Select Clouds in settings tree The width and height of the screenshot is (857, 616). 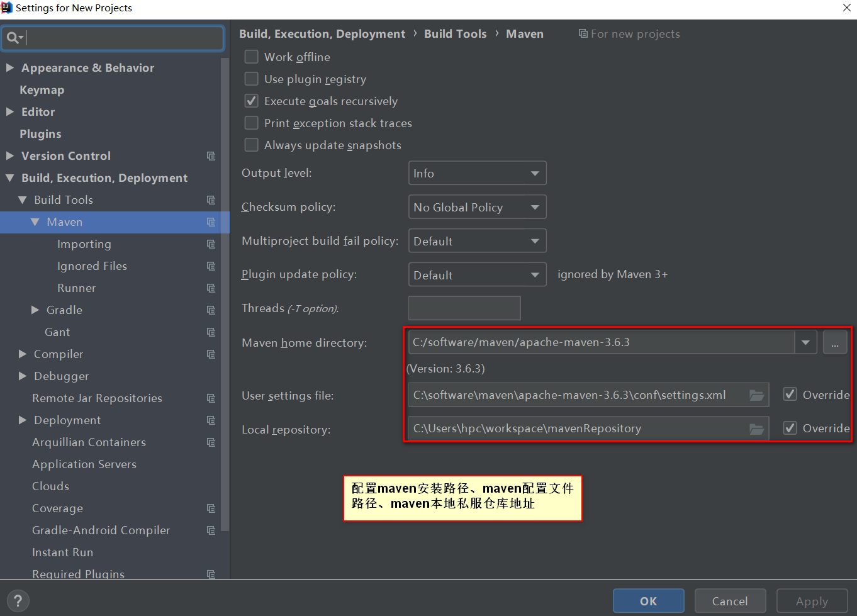coord(50,486)
